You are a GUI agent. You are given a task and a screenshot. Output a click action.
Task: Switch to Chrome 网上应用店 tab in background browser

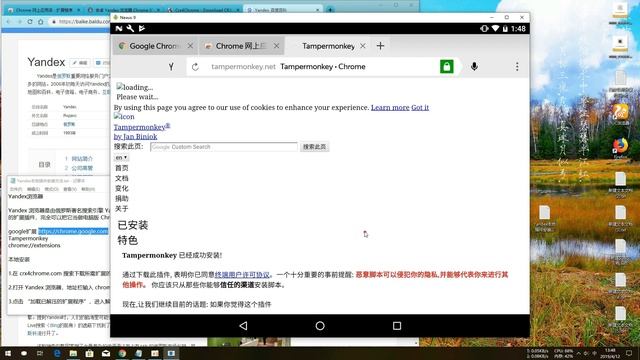[43, 10]
